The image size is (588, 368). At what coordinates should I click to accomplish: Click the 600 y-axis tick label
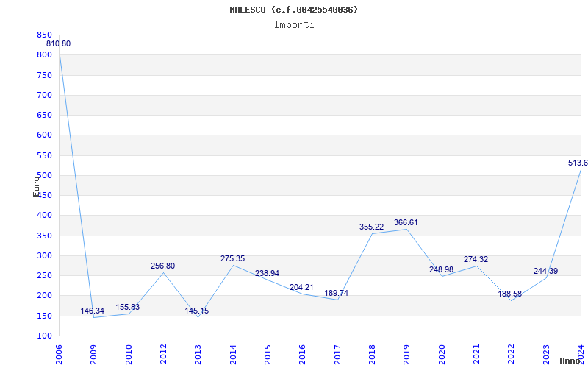(x=44, y=135)
